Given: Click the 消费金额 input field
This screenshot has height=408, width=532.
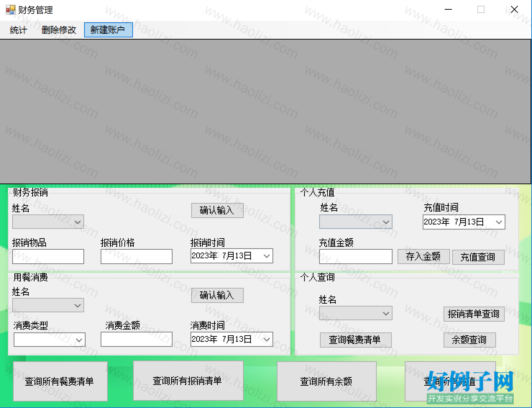Looking at the screenshot, I should tap(137, 339).
